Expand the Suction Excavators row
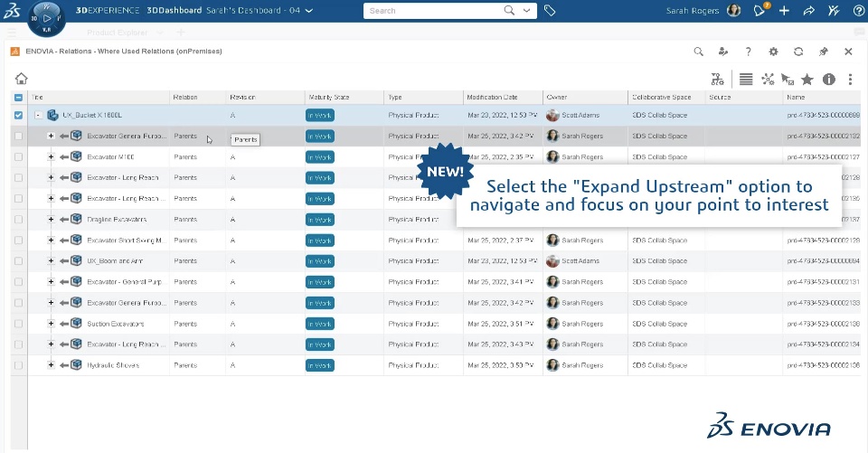This screenshot has width=868, height=453. point(51,324)
